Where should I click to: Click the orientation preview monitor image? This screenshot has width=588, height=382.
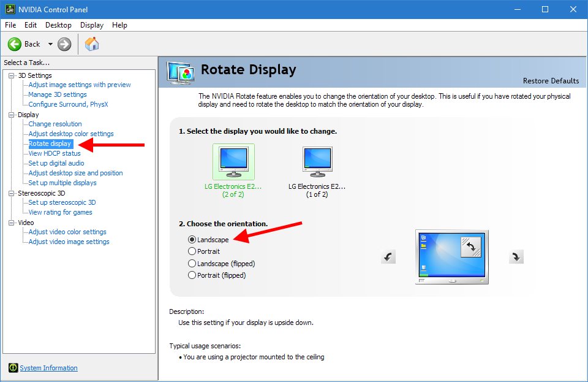(452, 257)
